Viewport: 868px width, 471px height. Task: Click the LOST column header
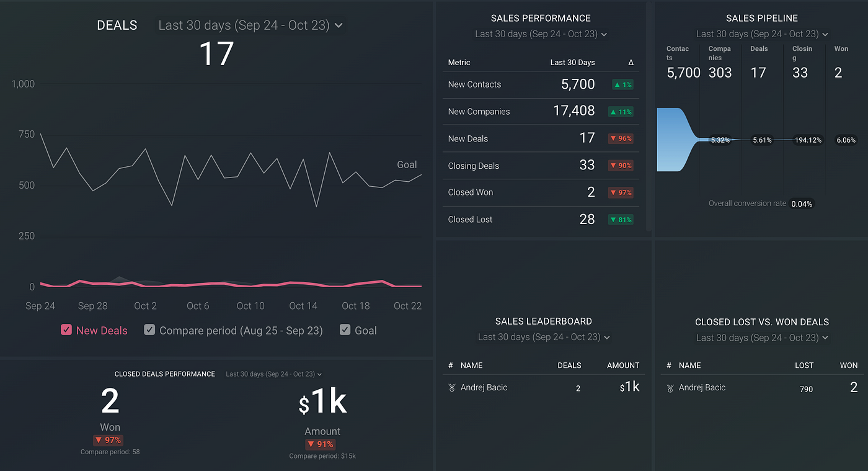click(x=804, y=366)
